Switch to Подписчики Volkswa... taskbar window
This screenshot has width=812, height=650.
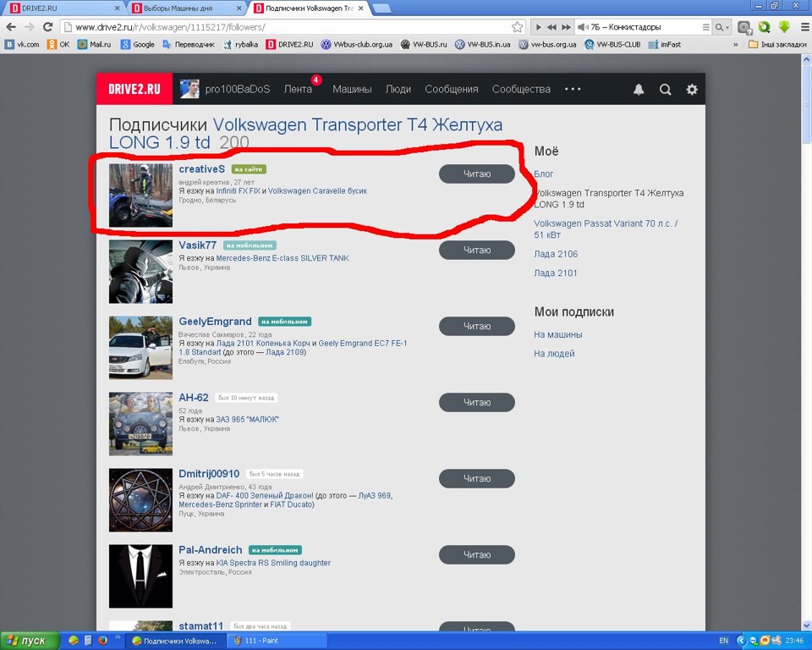(177, 641)
